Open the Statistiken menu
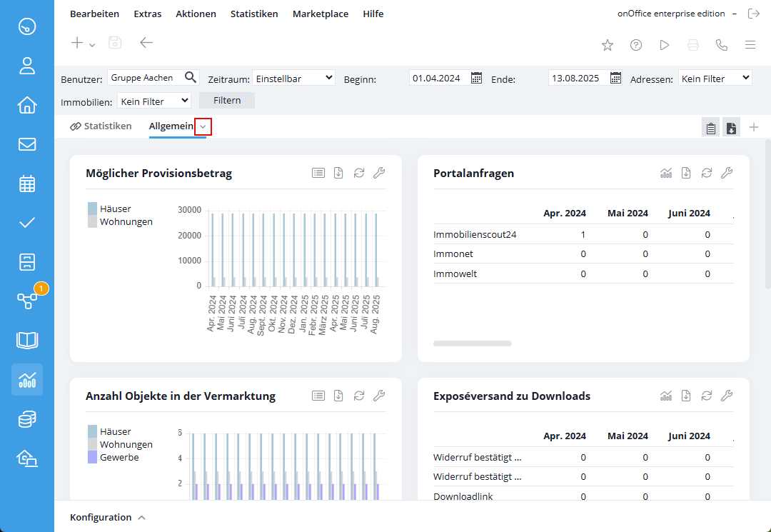 pyautogui.click(x=254, y=14)
